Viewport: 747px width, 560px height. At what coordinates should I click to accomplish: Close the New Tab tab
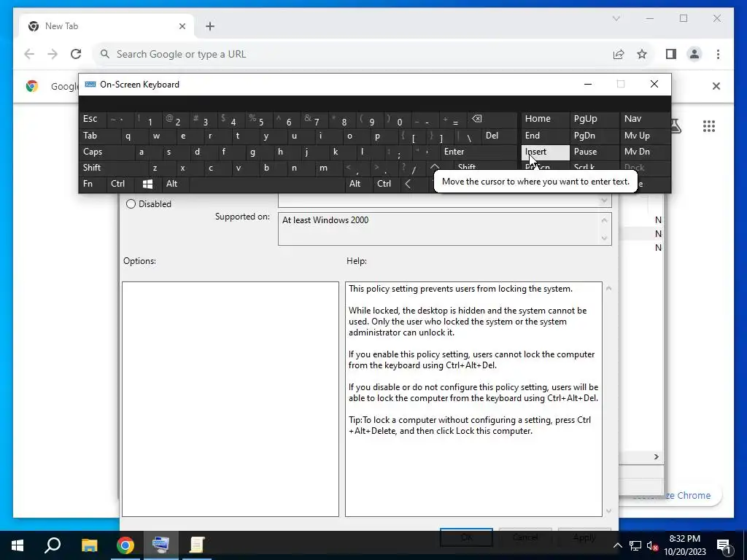click(182, 26)
